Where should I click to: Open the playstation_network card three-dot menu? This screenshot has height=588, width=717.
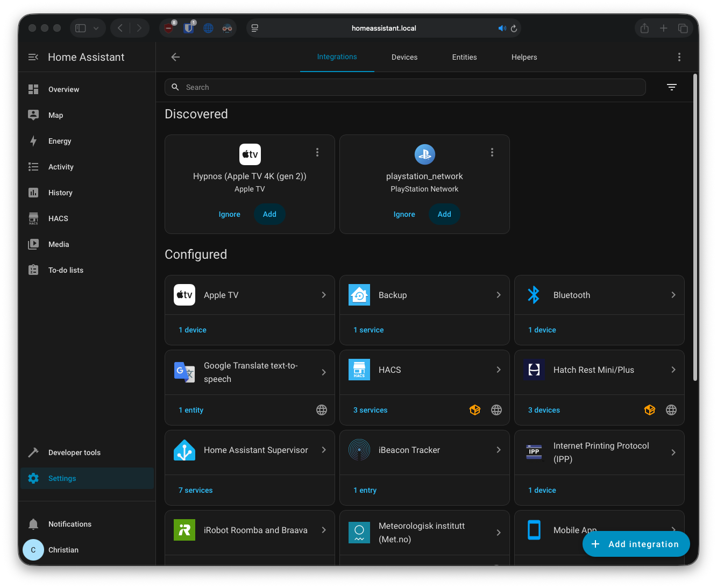point(492,153)
